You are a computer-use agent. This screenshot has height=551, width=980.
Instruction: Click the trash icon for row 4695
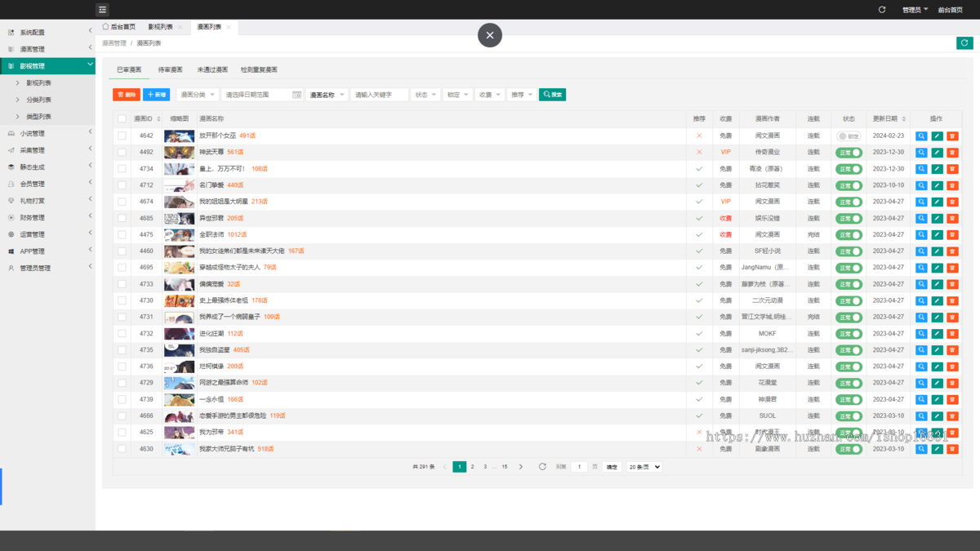pyautogui.click(x=952, y=268)
